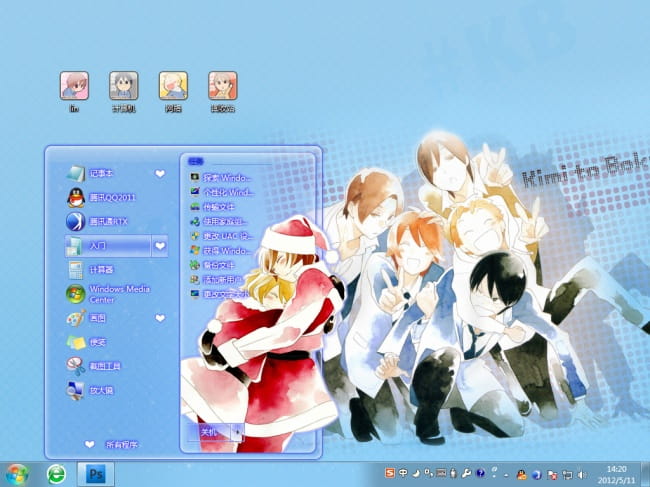650x487 pixels.
Task: Launch 腾讯QQ2011 from the Start menu
Action: pos(110,197)
